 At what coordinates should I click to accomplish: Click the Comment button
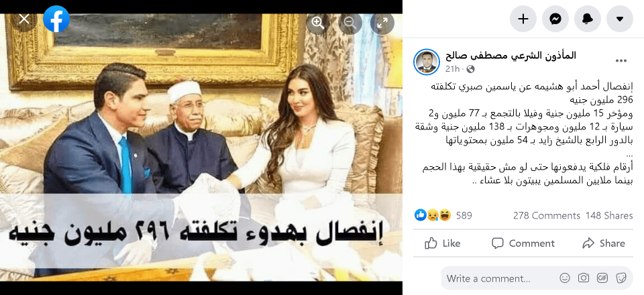click(x=523, y=243)
